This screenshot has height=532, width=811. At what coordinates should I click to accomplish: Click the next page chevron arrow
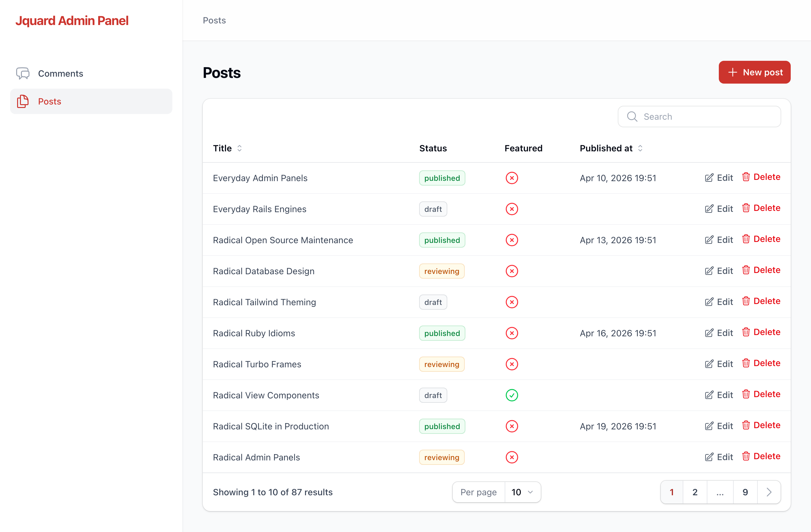[x=769, y=492]
